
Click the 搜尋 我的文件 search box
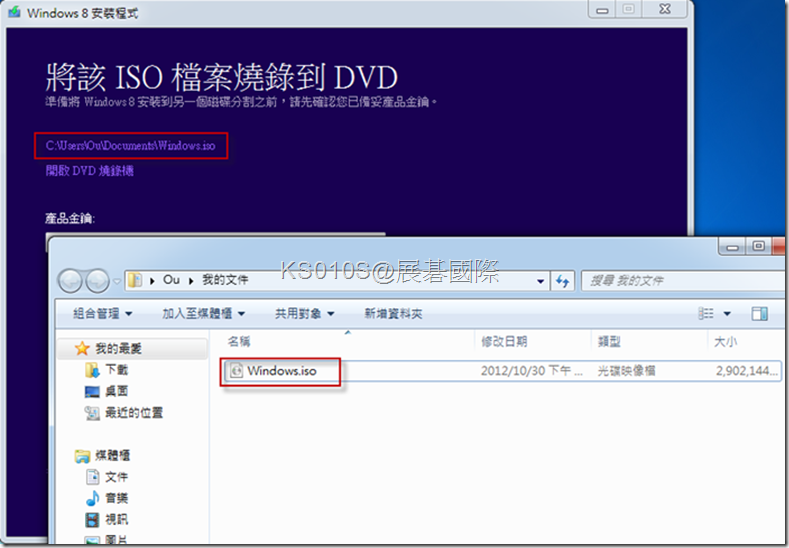[684, 281]
